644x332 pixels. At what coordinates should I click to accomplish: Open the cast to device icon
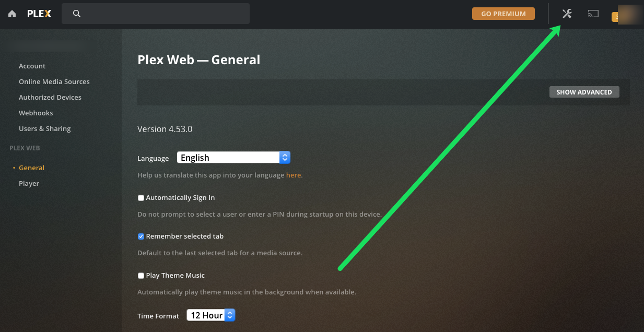pyautogui.click(x=593, y=14)
